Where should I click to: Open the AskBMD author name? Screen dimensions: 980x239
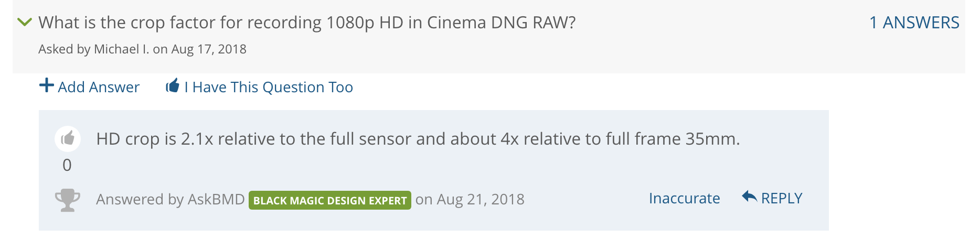216,199
